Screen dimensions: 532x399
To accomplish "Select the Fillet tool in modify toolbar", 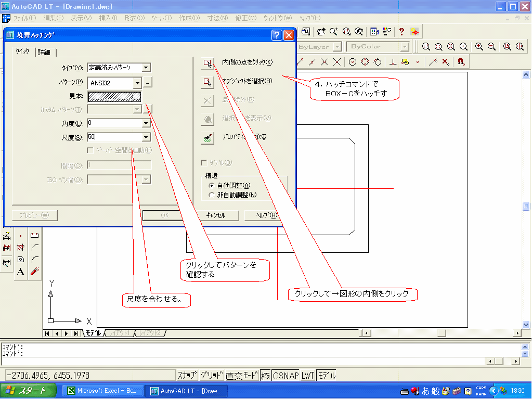I will 35,260.
